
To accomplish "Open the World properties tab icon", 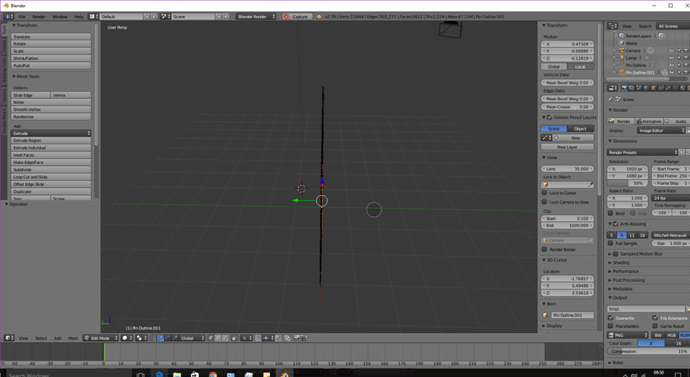I will point(646,88).
